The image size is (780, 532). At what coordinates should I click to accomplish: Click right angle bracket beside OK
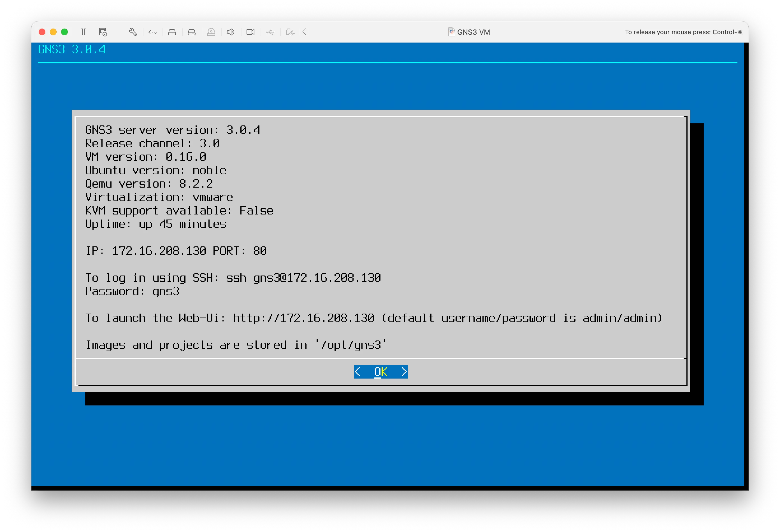pyautogui.click(x=404, y=372)
